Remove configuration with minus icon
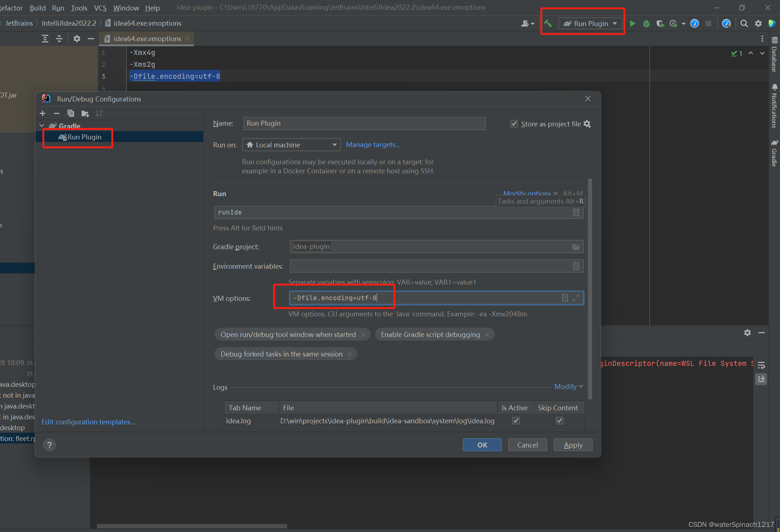Viewport: 780px width, 532px height. (x=57, y=113)
